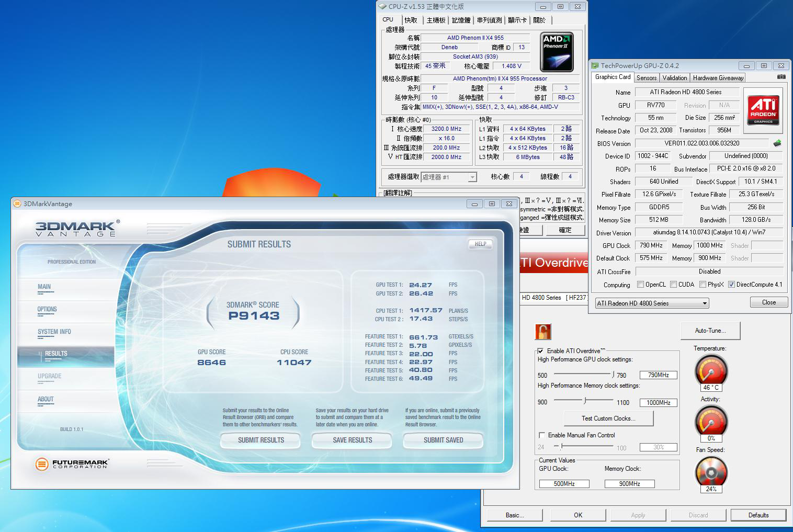793x532 pixels.
Task: Click the BIOS save chip icon in GPU-Z
Action: click(777, 143)
